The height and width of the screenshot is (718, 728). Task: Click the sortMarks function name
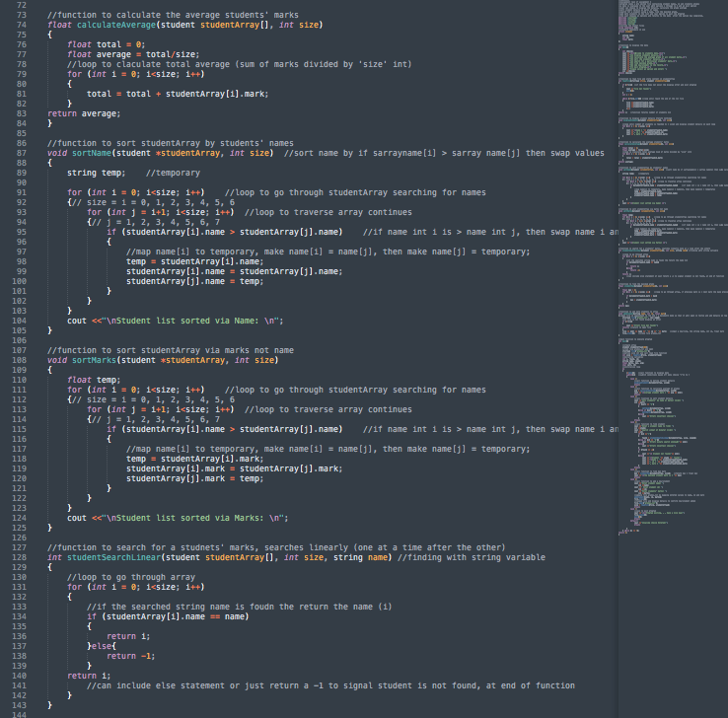click(x=95, y=360)
